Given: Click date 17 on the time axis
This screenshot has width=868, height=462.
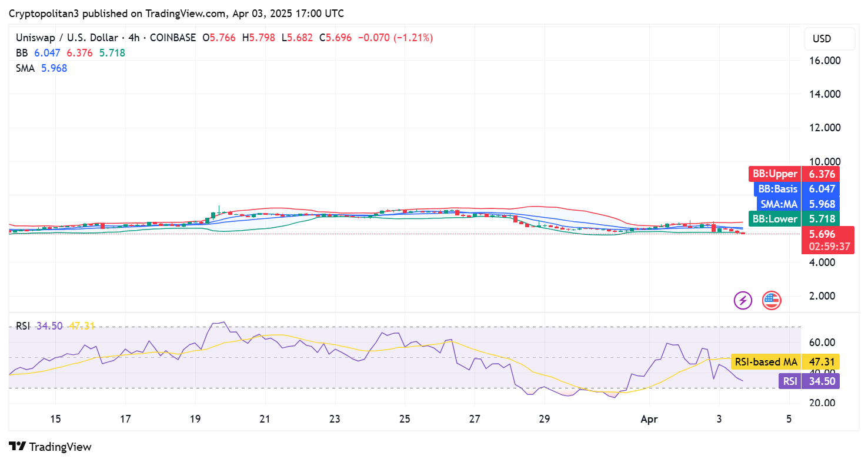Looking at the screenshot, I should click(125, 419).
